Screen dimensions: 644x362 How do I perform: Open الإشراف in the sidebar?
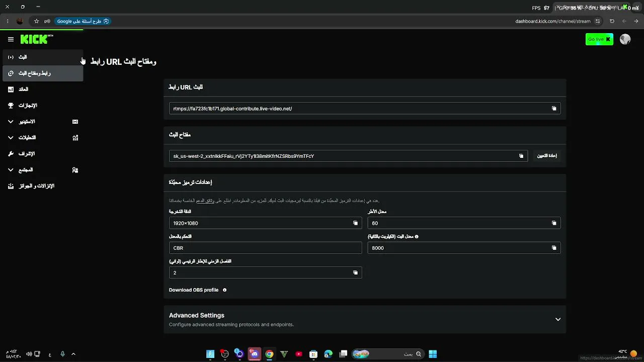42,154
